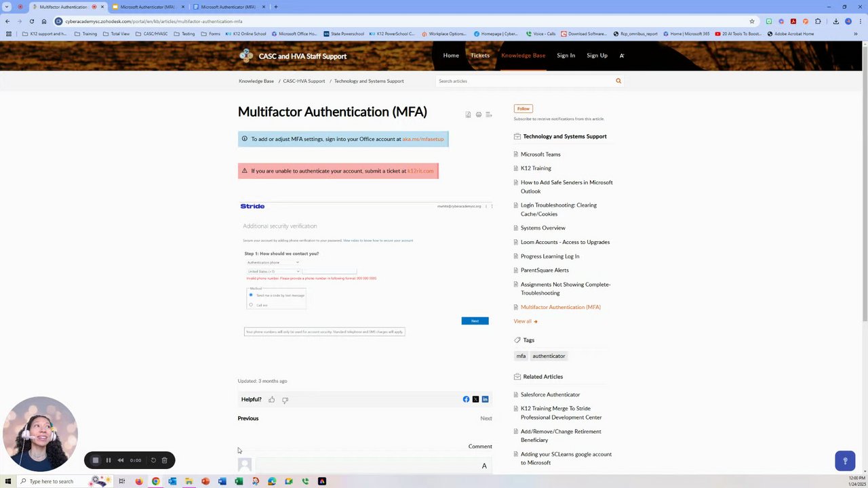Click the mfa tag
Image resolution: width=868 pixels, height=488 pixels.
coord(521,356)
